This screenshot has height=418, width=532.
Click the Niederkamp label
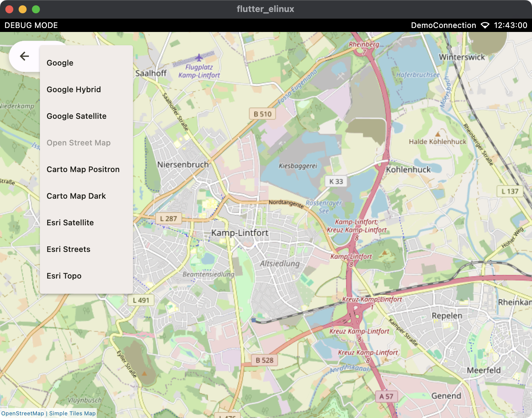coord(17,106)
